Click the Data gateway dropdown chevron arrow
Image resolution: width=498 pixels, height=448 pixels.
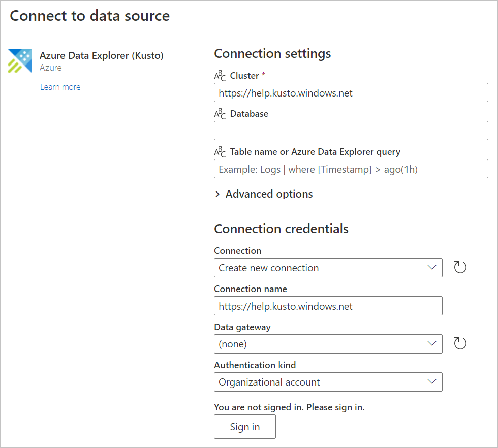tap(431, 344)
